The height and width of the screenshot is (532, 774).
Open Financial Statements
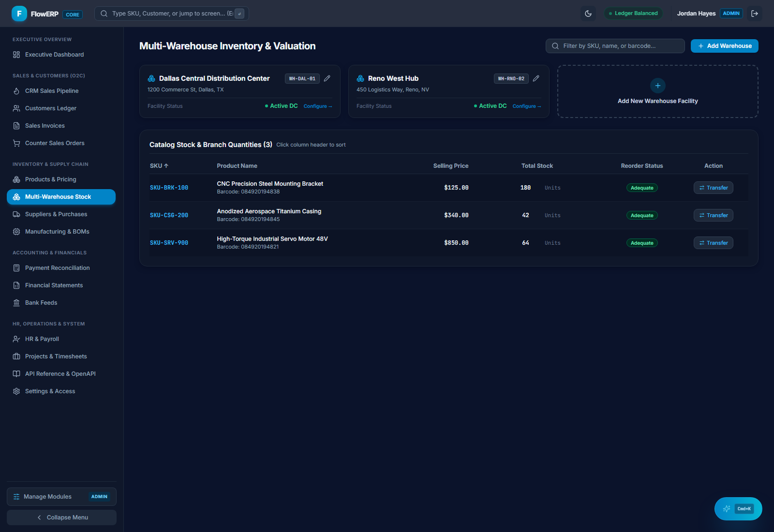point(61,285)
